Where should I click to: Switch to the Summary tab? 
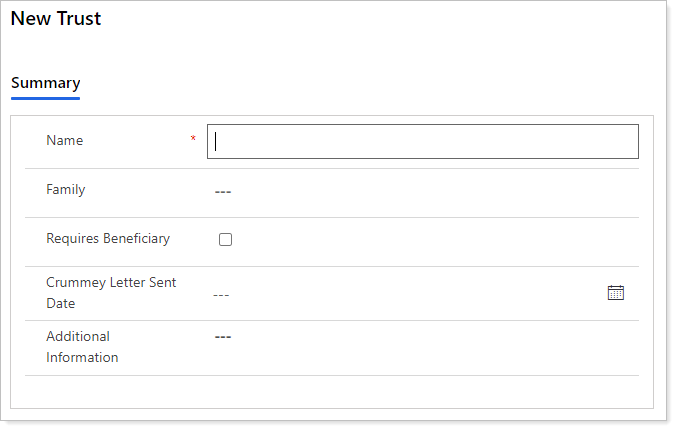coord(45,83)
